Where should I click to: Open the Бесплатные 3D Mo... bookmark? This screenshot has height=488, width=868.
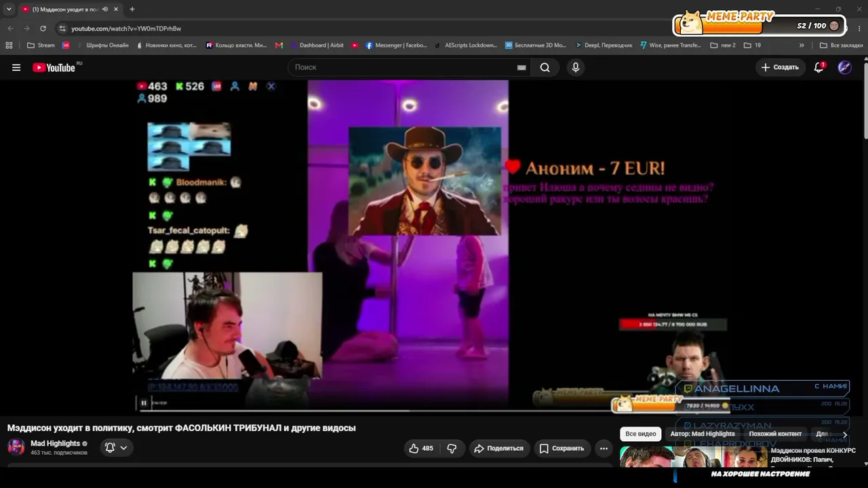tap(535, 45)
